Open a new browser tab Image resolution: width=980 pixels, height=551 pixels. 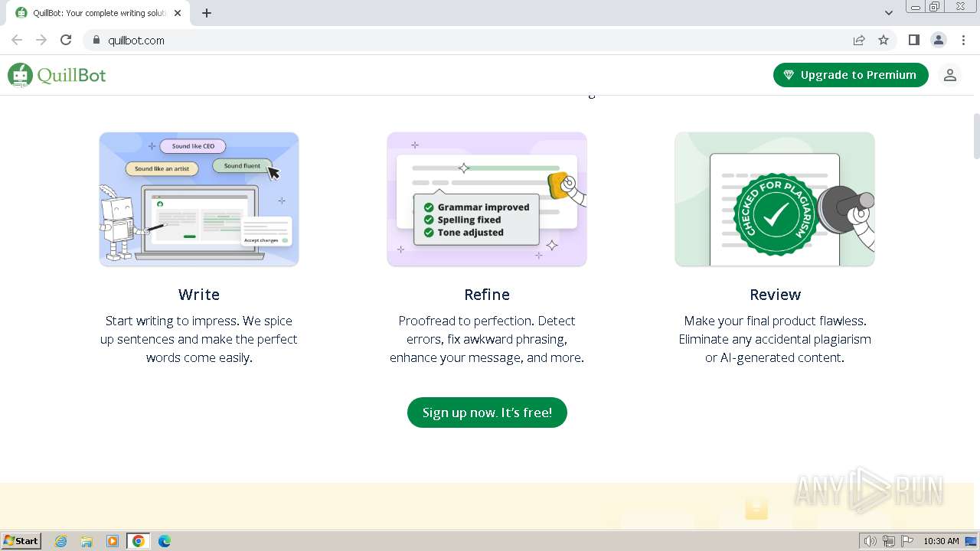pos(207,13)
